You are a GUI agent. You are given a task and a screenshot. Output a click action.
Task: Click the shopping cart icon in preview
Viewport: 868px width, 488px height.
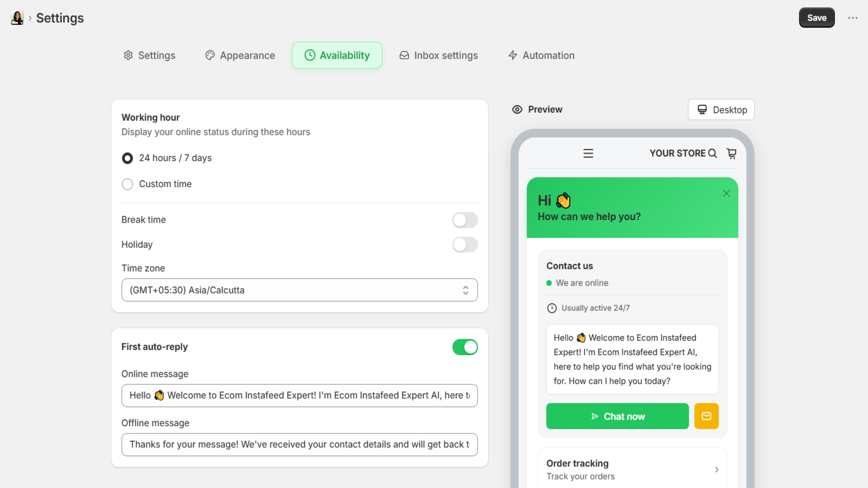(x=731, y=153)
